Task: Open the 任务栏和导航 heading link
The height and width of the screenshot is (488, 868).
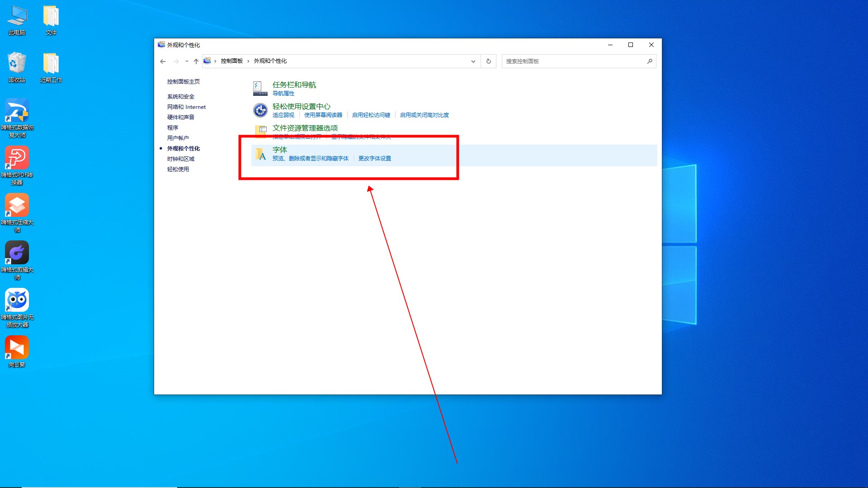Action: tap(294, 84)
